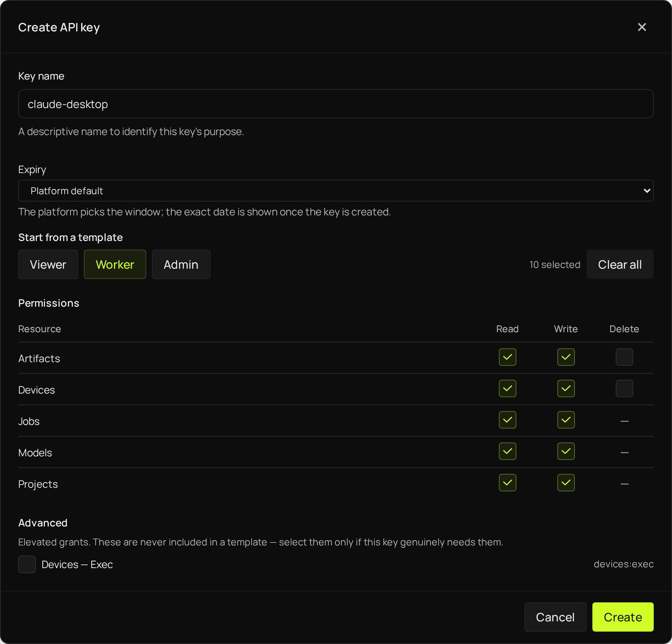Viewport: 672px width, 644px height.
Task: Click the 'Projects' resource name
Action: tap(38, 484)
